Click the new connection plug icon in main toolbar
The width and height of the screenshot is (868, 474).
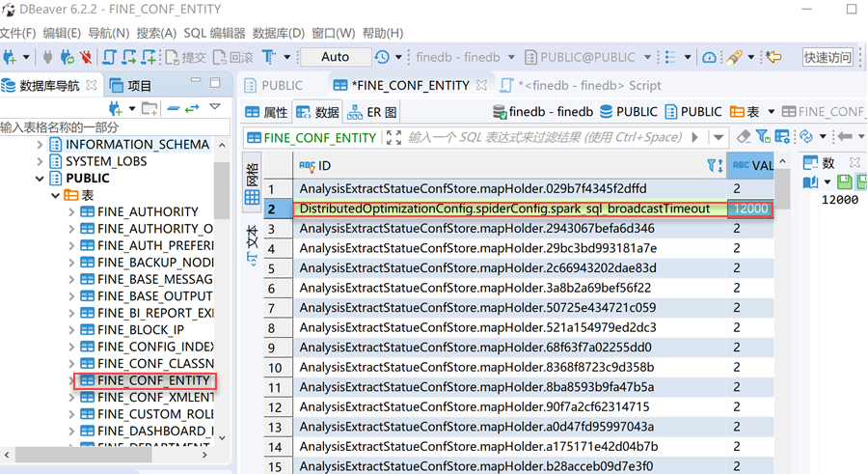(x=10, y=57)
